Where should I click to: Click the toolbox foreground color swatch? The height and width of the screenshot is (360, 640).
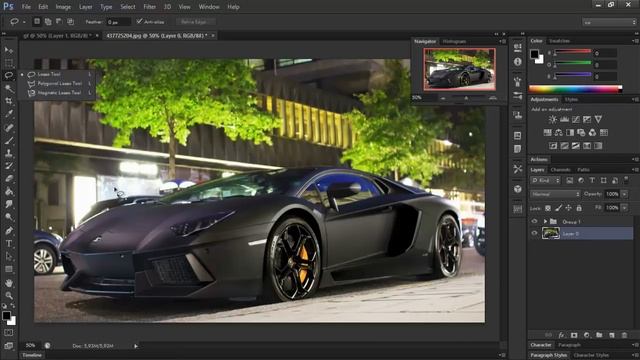tap(6, 316)
